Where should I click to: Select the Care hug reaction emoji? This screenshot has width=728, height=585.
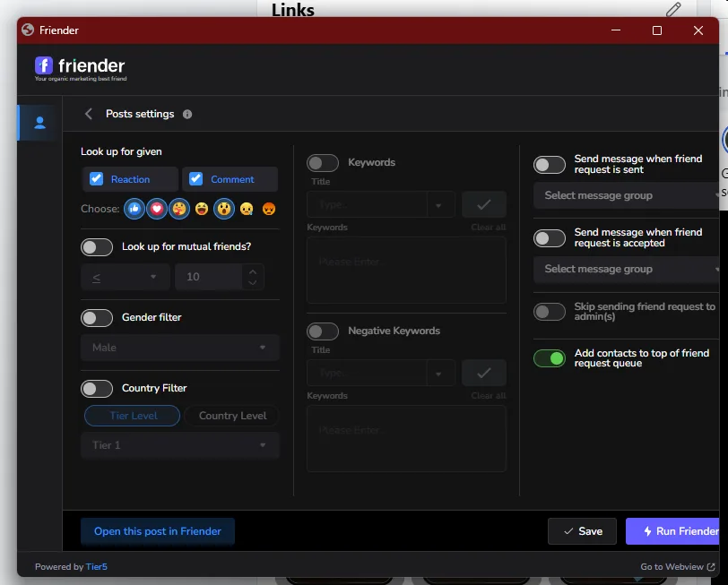pos(179,209)
